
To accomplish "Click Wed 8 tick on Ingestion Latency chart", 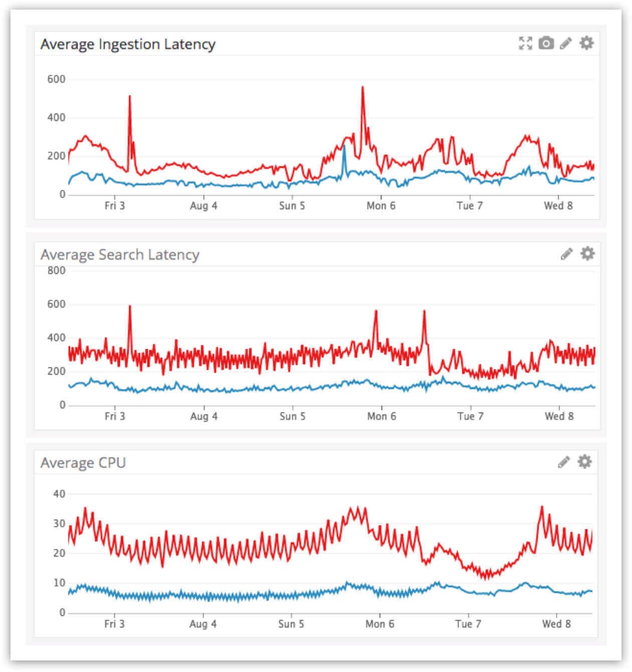I will (558, 206).
